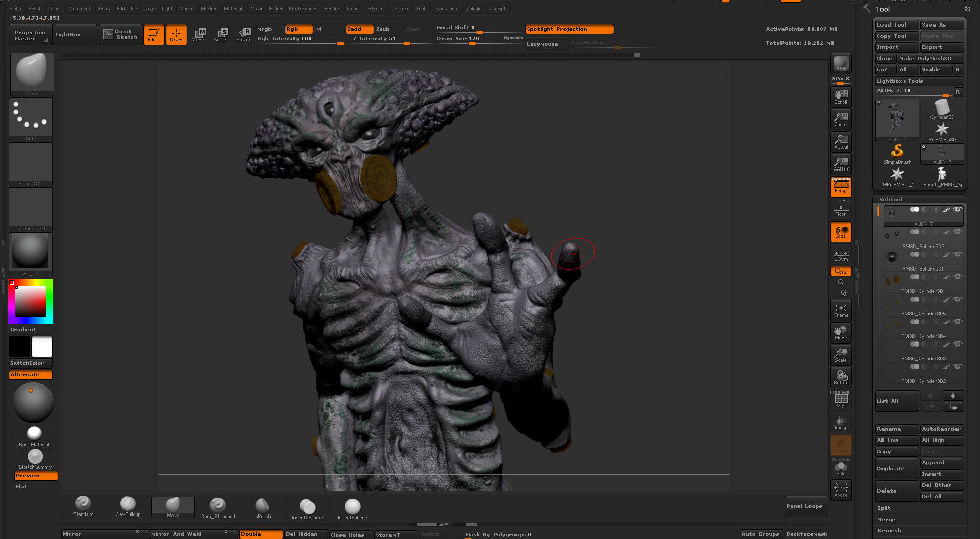Set document to Actual size
This screenshot has height=539, width=980.
[841, 142]
